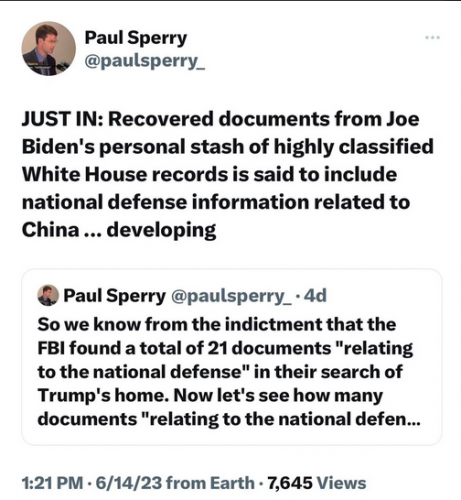
Task: Open the 6/14/23 date link
Action: point(129,483)
